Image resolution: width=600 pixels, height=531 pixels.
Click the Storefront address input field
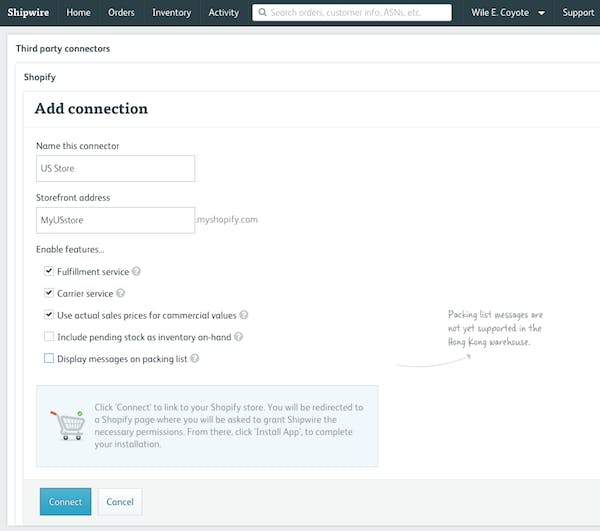(115, 219)
